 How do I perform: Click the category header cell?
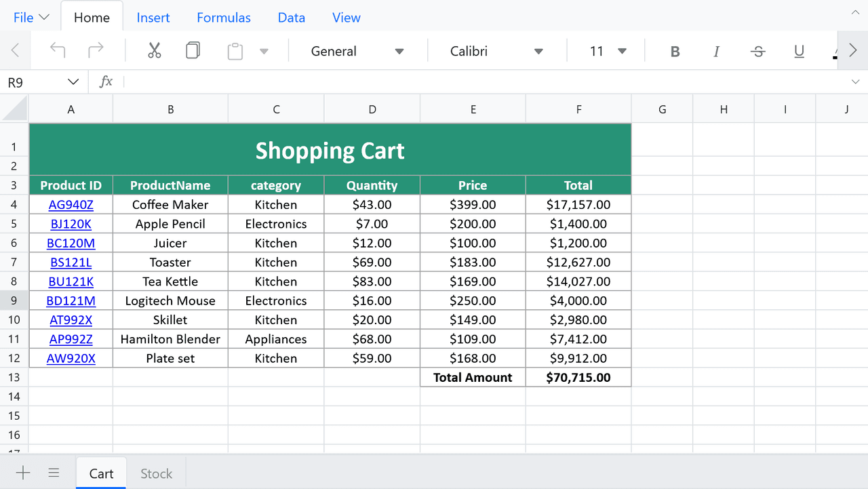(276, 185)
